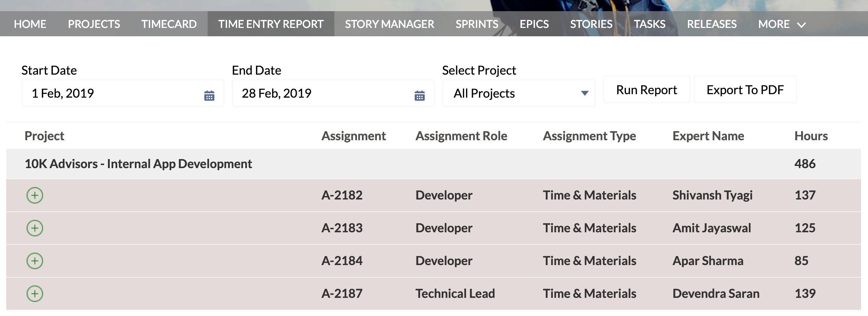Click the 139 hours value
Viewport: 868px width, 316px height.
click(x=805, y=294)
